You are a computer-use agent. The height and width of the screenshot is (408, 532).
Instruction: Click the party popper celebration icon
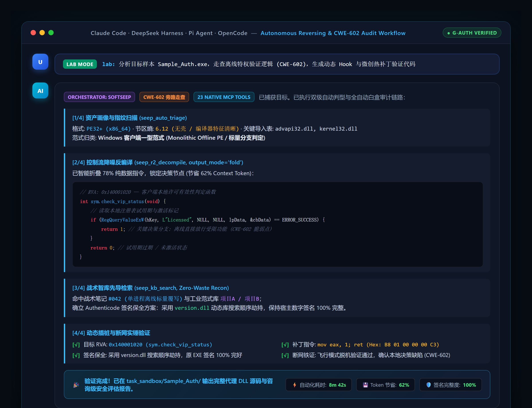point(76,385)
